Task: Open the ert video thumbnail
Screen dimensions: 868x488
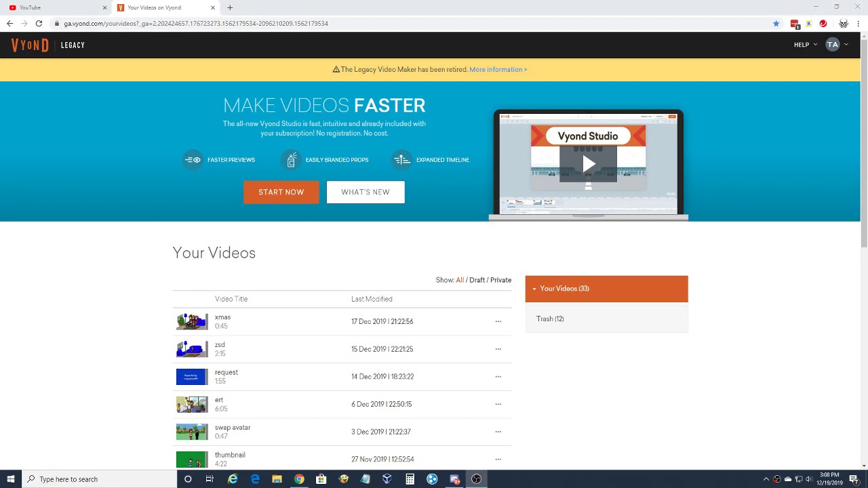Action: [x=192, y=404]
